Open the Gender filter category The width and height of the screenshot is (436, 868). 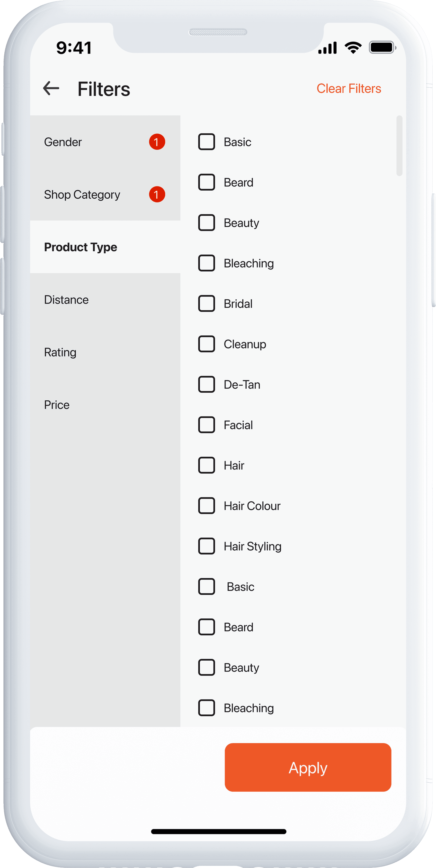click(x=63, y=142)
